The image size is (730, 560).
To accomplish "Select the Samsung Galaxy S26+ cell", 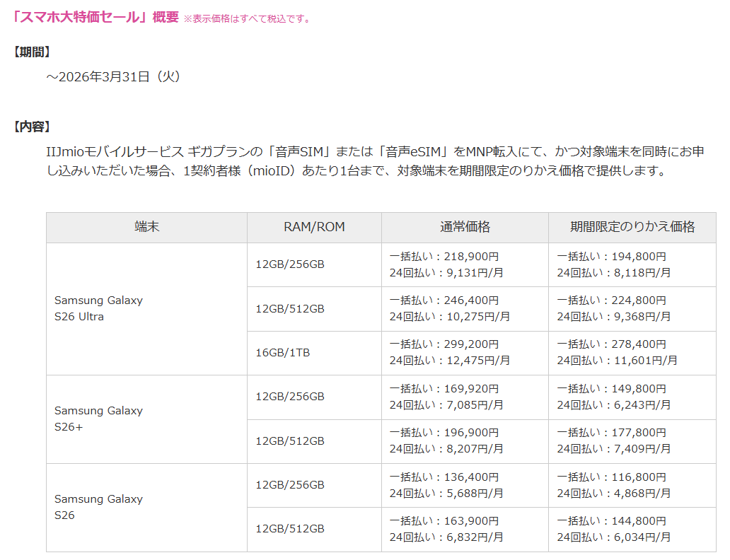I will click(x=98, y=419).
